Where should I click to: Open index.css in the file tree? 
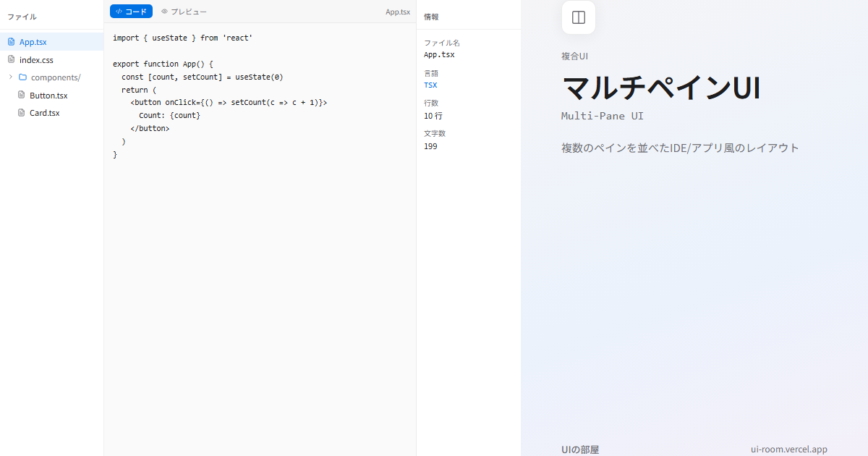(x=51, y=60)
